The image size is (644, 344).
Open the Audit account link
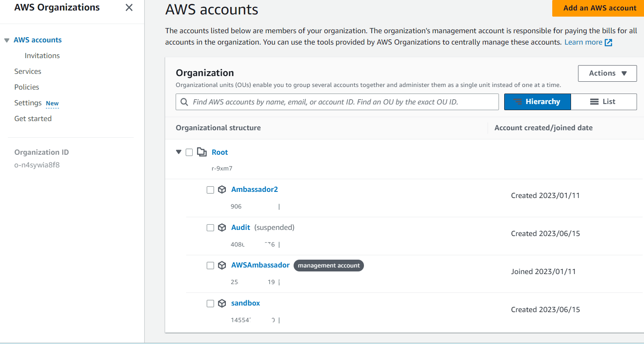click(240, 227)
